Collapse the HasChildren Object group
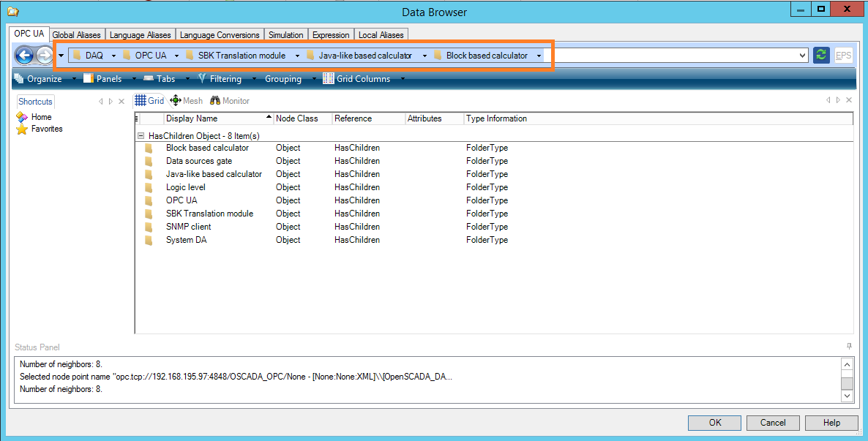The image size is (868, 441). coord(141,136)
